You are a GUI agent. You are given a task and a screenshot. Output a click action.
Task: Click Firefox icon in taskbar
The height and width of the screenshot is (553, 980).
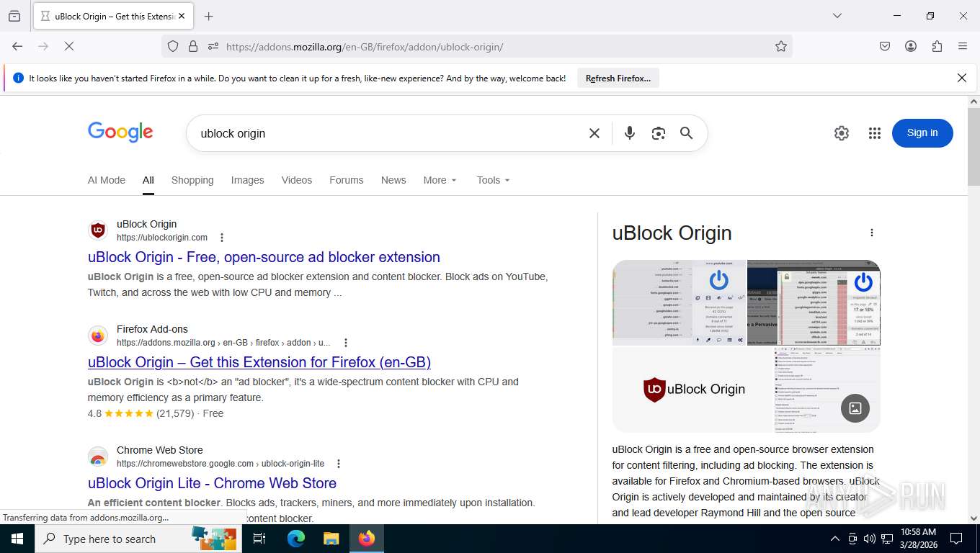(367, 539)
